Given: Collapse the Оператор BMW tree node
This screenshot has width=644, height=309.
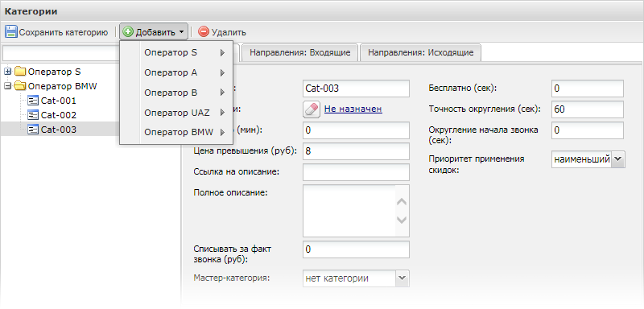Looking at the screenshot, I should pyautogui.click(x=7, y=86).
